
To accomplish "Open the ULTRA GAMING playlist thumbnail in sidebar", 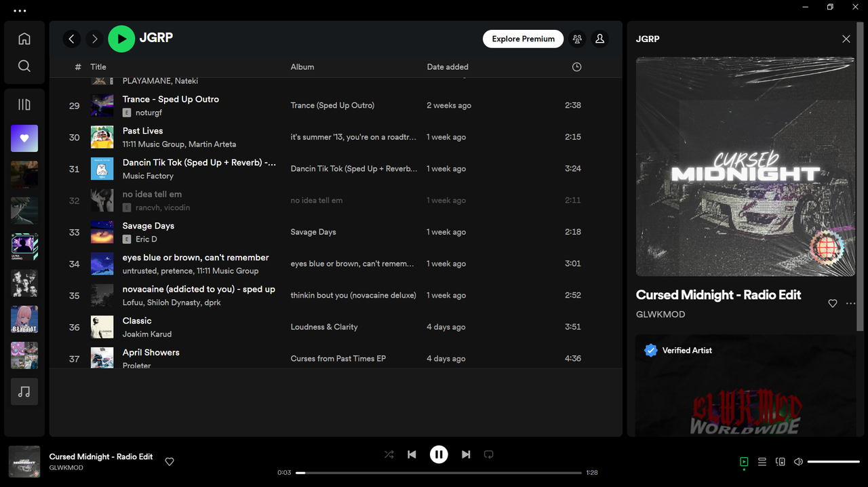I will pos(24,247).
